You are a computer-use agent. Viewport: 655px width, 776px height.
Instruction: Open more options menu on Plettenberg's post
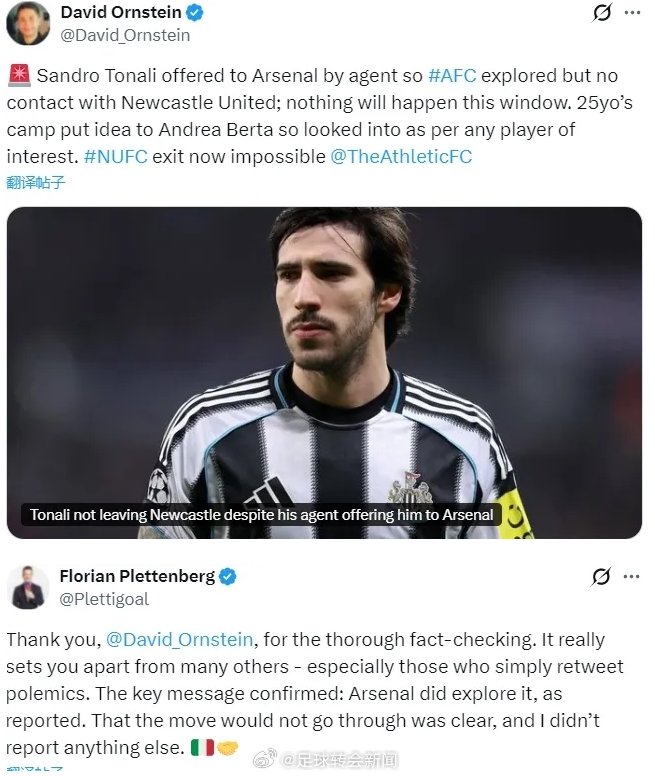click(x=632, y=577)
